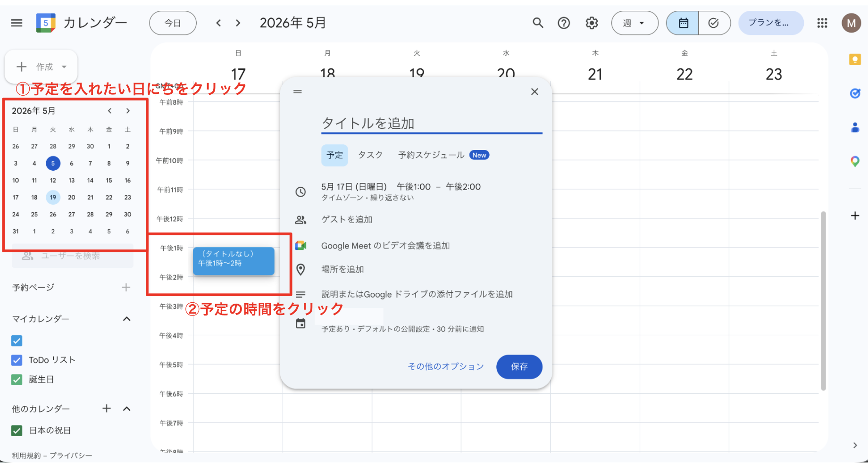This screenshot has height=464, width=868.
Task: Open the settings gear menu
Action: (592, 23)
